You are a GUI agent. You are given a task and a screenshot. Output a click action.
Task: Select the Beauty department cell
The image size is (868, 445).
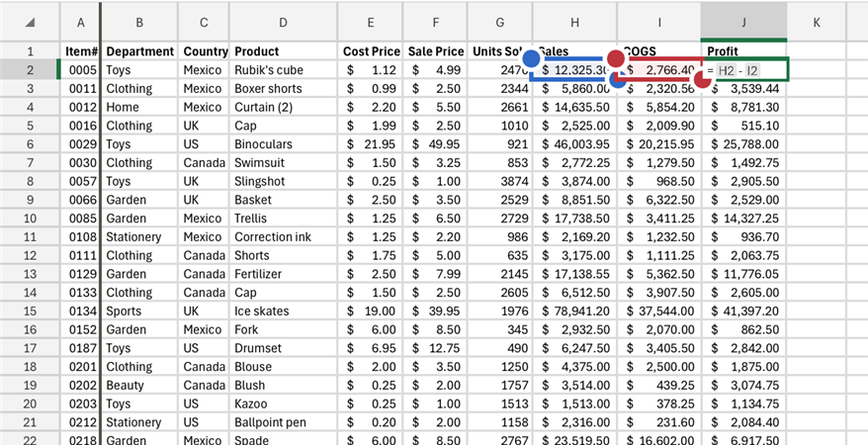point(140,386)
